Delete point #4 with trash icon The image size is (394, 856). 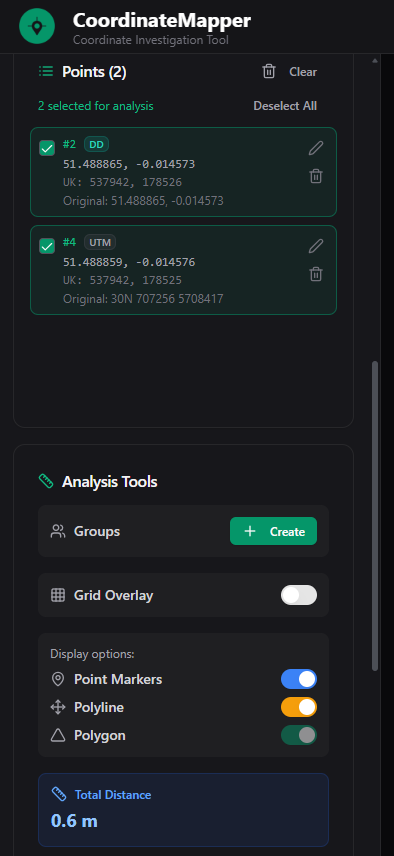(x=316, y=274)
